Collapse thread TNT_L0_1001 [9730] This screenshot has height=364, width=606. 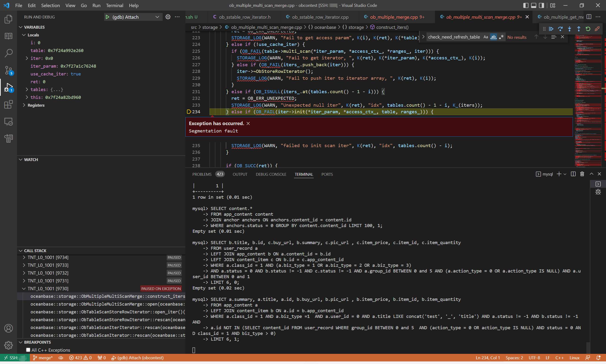click(24, 289)
